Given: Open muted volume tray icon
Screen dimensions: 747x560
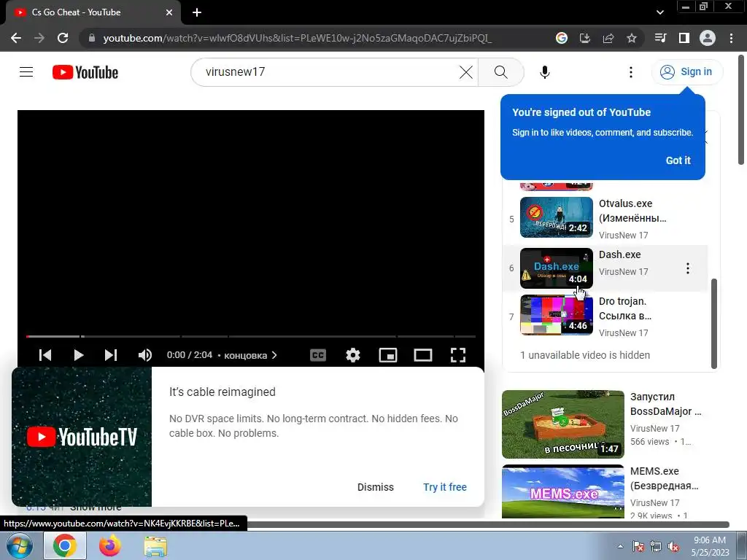Looking at the screenshot, I should (673, 547).
